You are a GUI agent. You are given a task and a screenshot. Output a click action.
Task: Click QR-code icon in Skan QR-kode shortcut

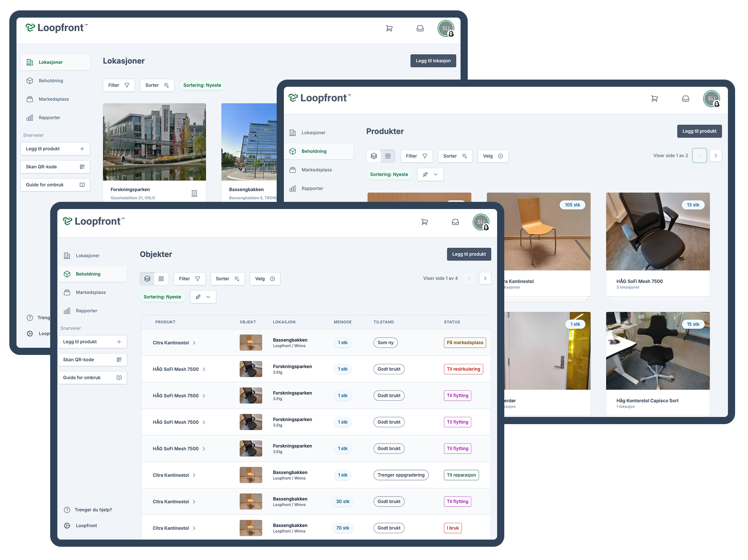point(119,360)
